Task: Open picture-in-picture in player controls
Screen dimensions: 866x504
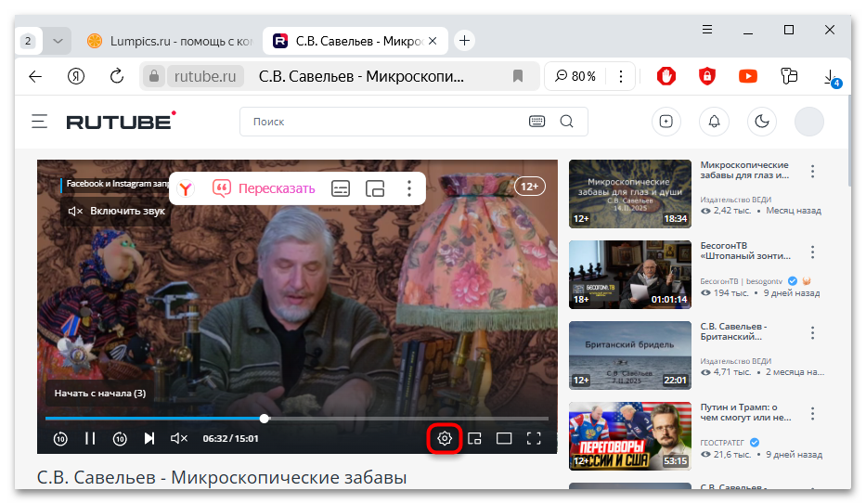Action: (x=474, y=438)
